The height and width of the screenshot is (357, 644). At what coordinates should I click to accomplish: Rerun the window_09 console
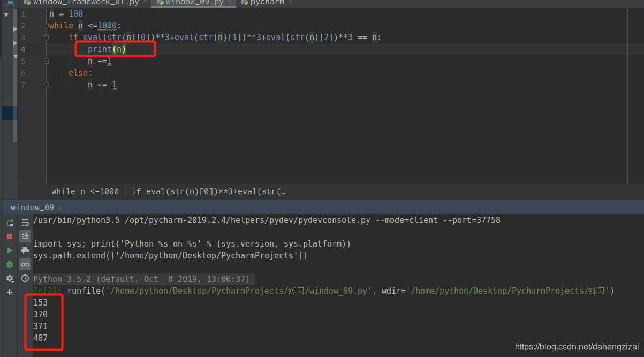pyautogui.click(x=10, y=222)
